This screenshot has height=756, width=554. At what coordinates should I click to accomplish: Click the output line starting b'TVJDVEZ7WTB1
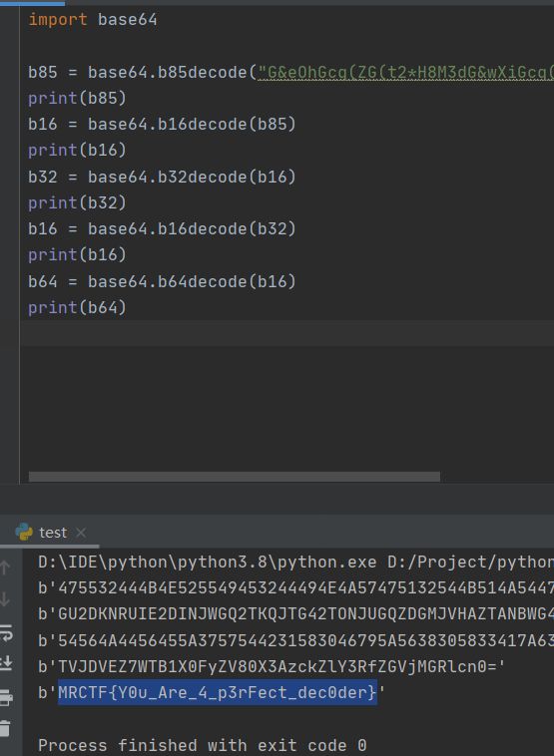[272, 667]
